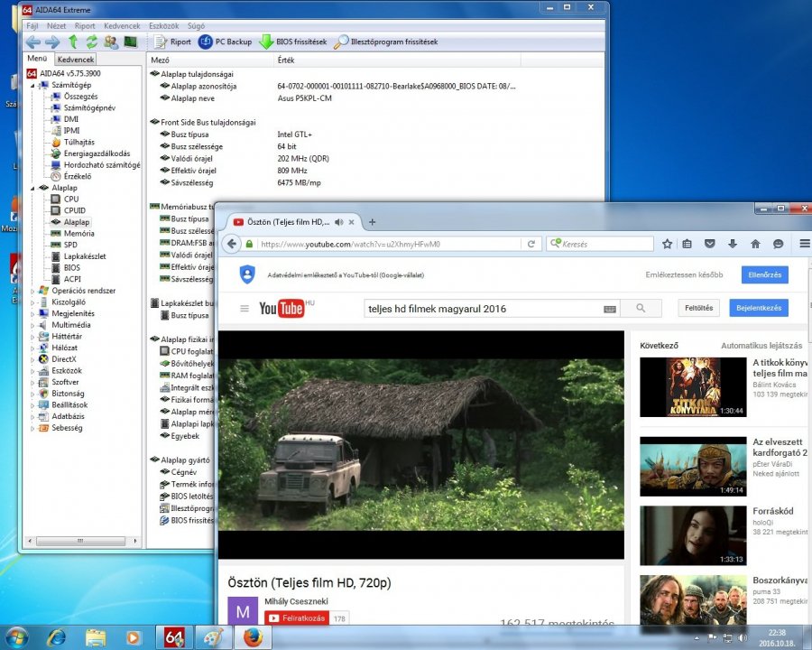Switch to the Kedvencek sidebar tab
This screenshot has width=812, height=650.
[76, 60]
